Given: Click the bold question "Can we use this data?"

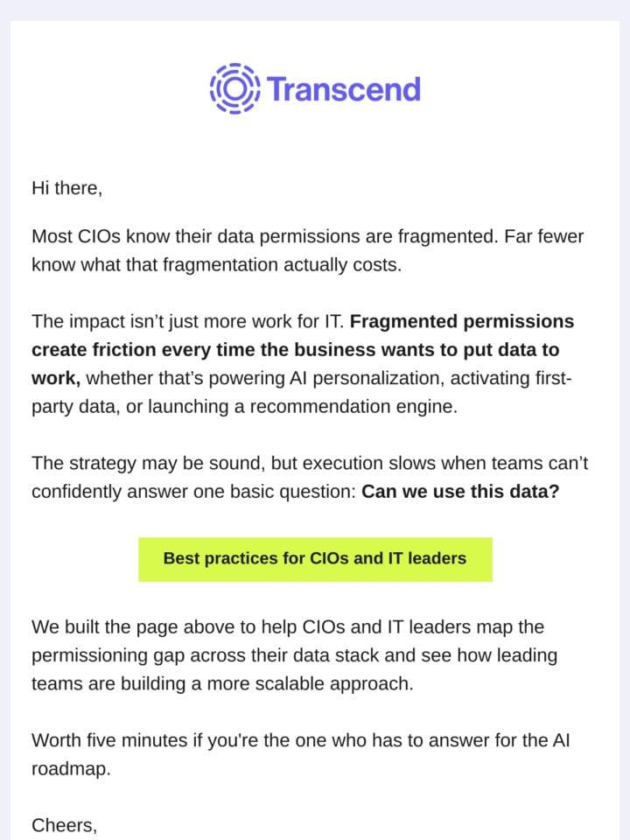Looking at the screenshot, I should pyautogui.click(x=461, y=491).
